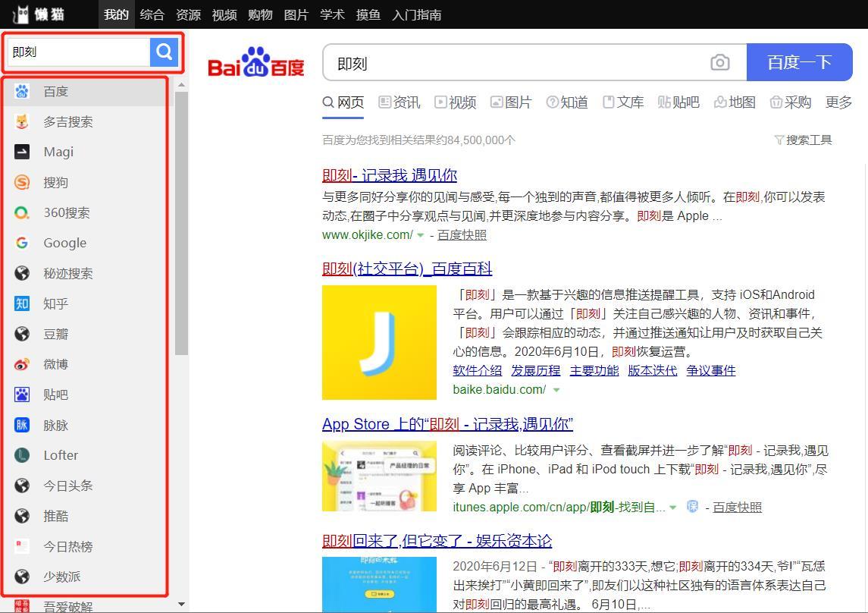The width and height of the screenshot is (868, 613).
Task: Select the 百度 paw icon in sidebar
Action: pos(21,91)
